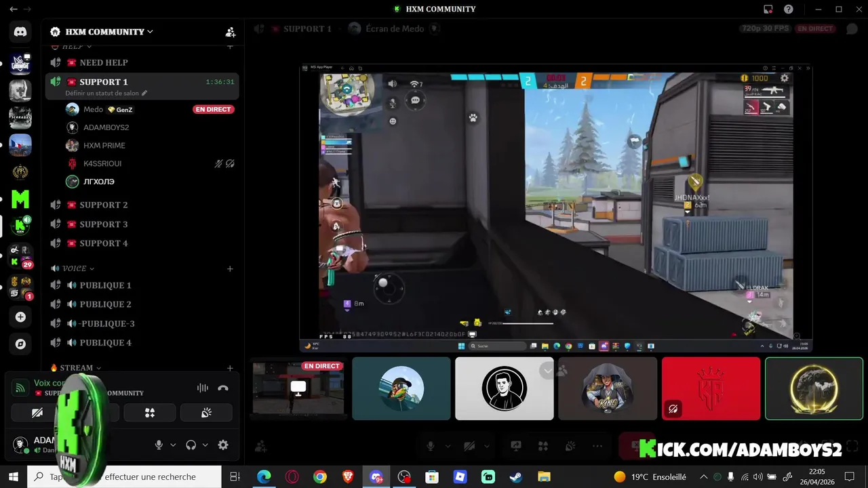
Task: Click EN DIRECT badge next to Medo
Action: 213,109
